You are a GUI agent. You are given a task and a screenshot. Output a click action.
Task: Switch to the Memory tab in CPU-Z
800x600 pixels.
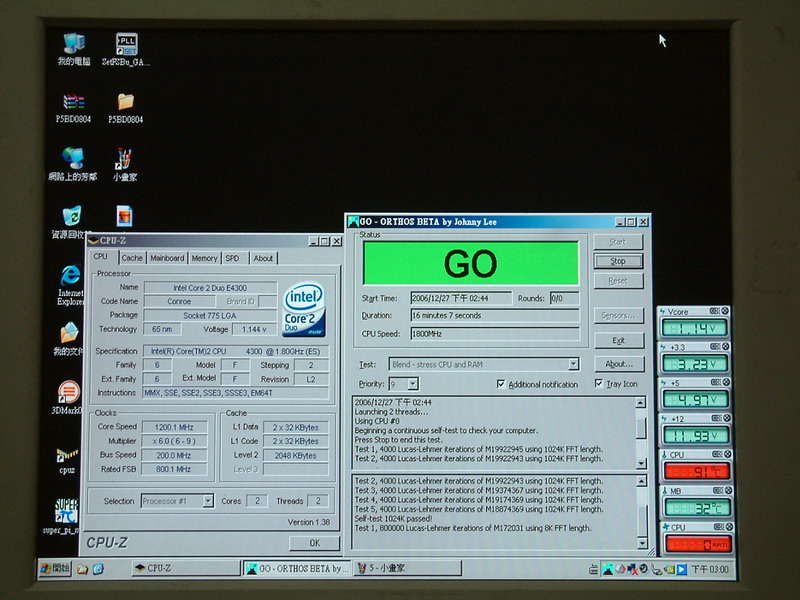pos(205,258)
